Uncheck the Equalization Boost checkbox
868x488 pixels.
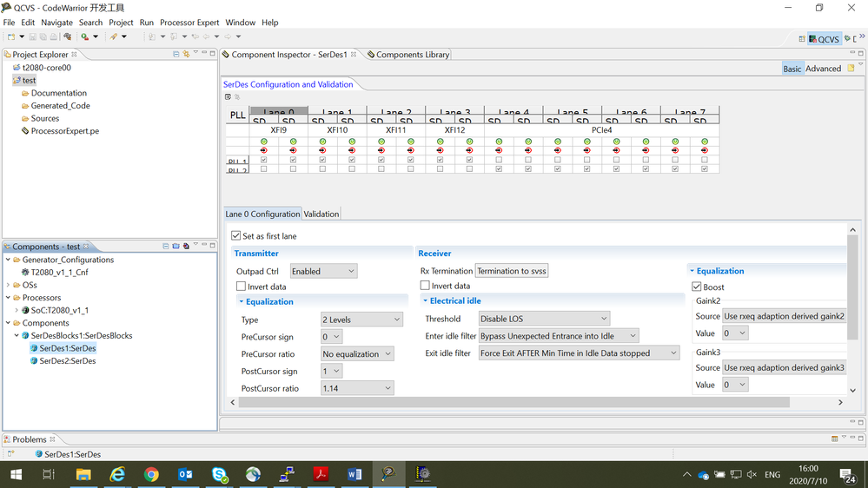[697, 287]
